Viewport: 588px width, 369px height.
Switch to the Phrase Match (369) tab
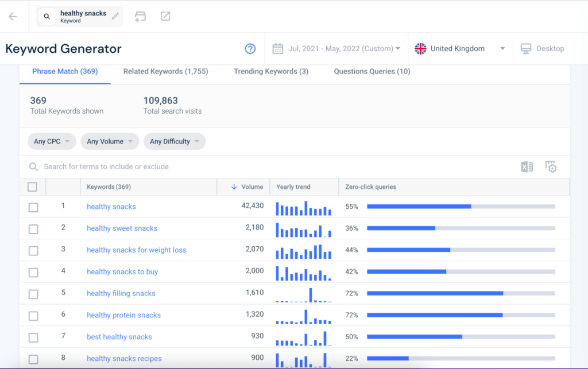tap(65, 72)
